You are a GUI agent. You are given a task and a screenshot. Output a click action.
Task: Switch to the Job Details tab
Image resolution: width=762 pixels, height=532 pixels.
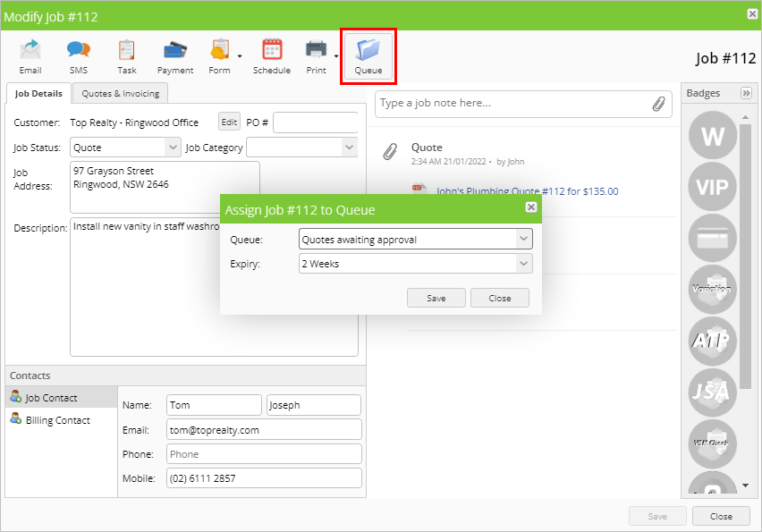pos(38,93)
